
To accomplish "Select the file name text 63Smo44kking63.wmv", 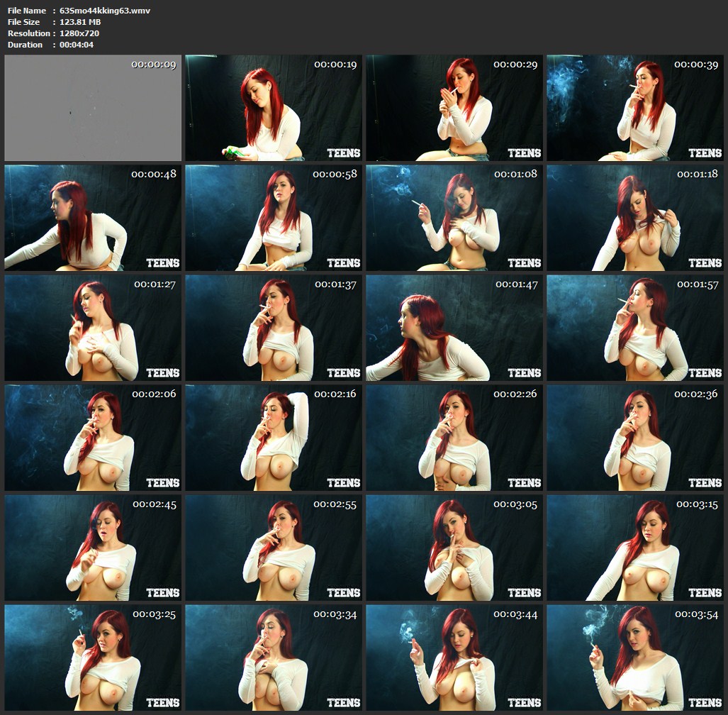I will tap(105, 10).
